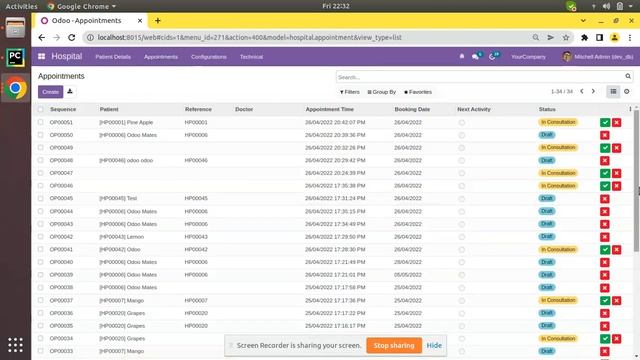
Task: Expand the Filters dropdown
Action: click(349, 92)
